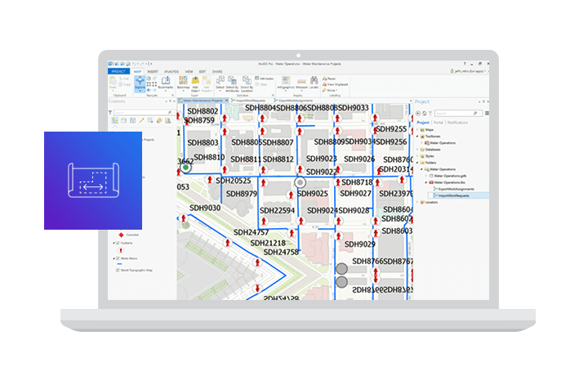Click the green circle marker on map

click(x=185, y=168)
